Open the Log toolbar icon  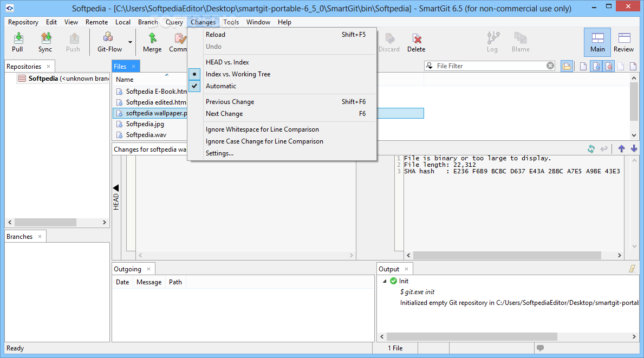(492, 38)
